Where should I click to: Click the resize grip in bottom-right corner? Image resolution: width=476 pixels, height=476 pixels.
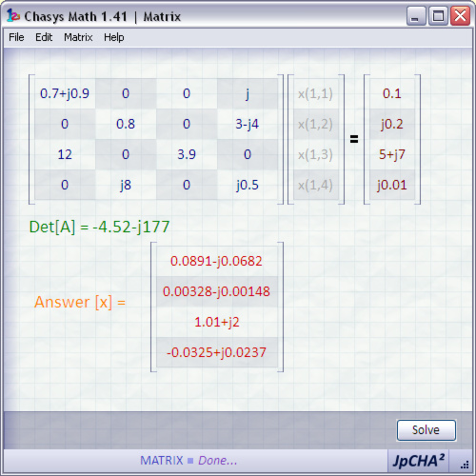pos(465,466)
